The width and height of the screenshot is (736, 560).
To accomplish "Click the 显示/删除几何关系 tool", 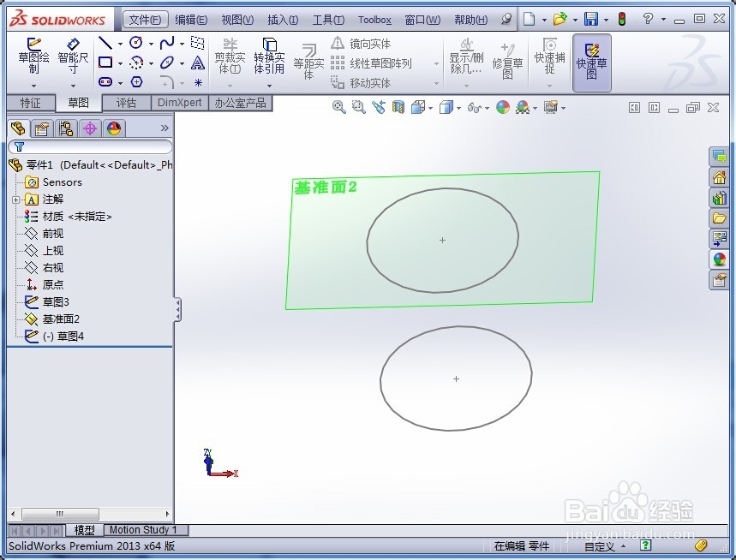I will pos(466,57).
